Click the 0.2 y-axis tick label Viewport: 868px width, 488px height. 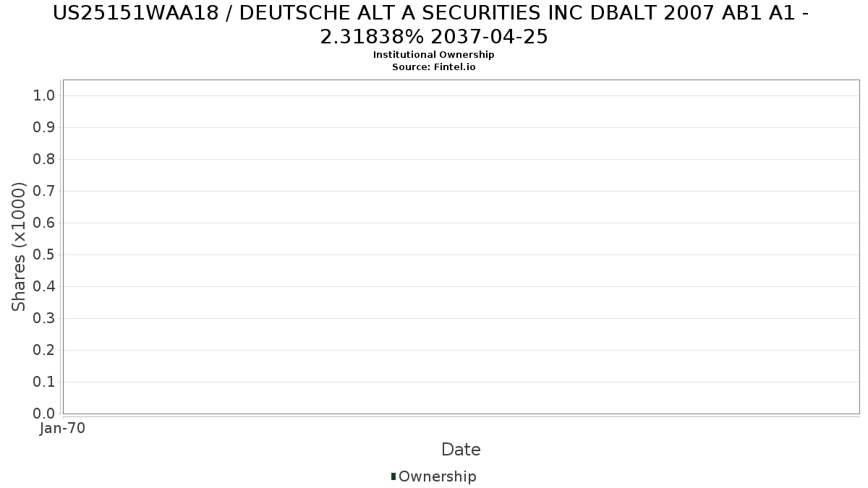pos(45,351)
